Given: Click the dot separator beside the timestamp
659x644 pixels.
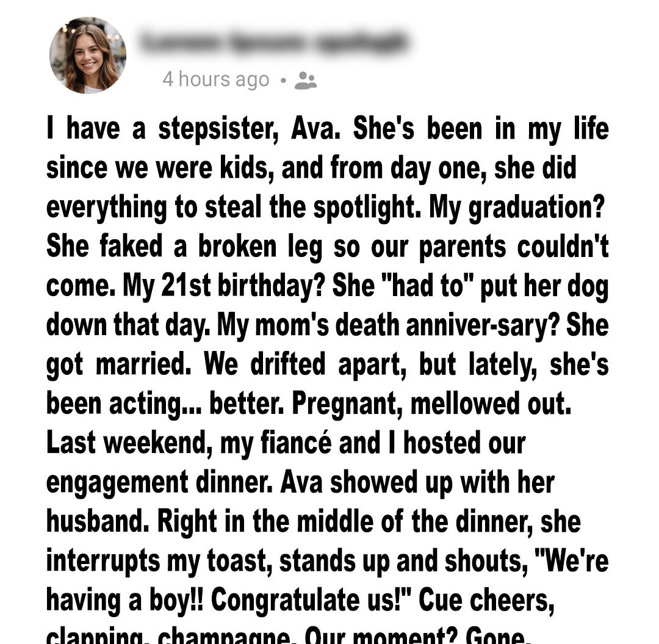Looking at the screenshot, I should tap(282, 80).
